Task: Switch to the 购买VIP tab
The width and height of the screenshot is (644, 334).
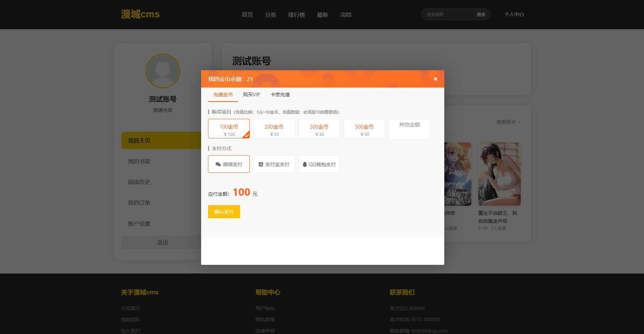Action: 251,95
